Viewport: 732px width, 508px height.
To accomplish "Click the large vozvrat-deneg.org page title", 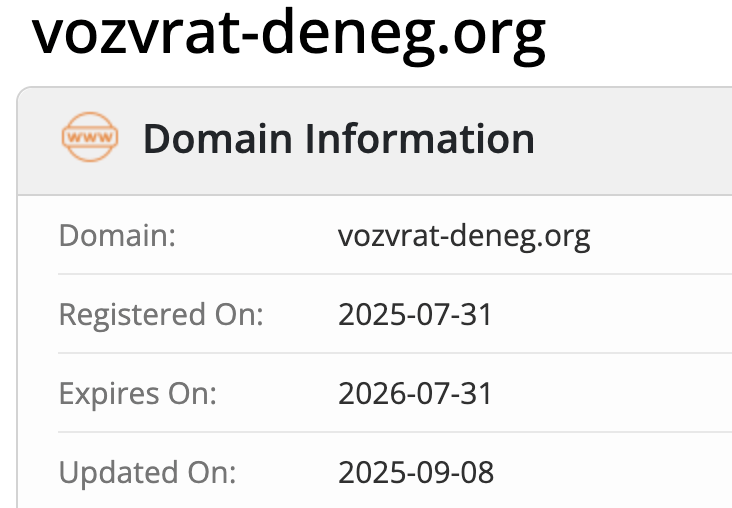I will pyautogui.click(x=289, y=34).
